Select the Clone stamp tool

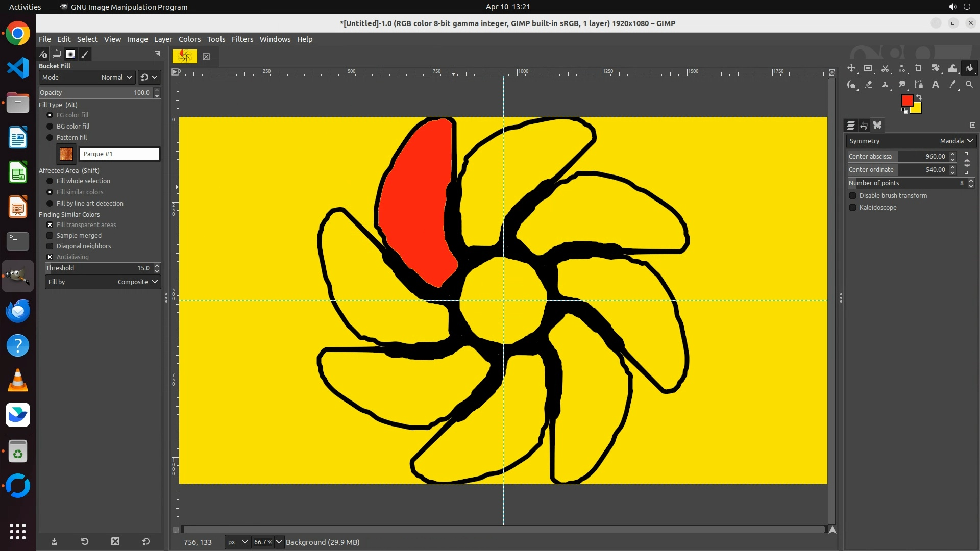coord(885,85)
